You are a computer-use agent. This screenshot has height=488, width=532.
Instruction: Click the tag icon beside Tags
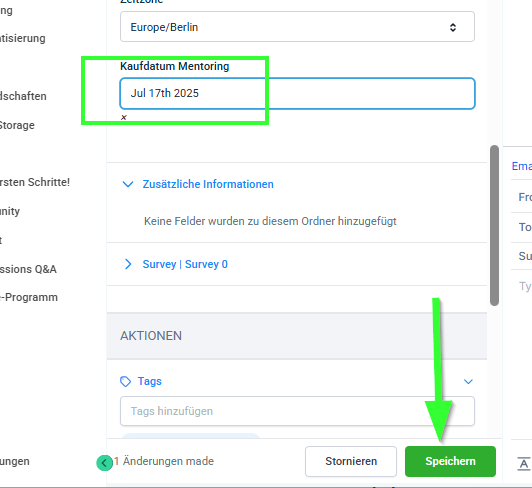pyautogui.click(x=126, y=381)
